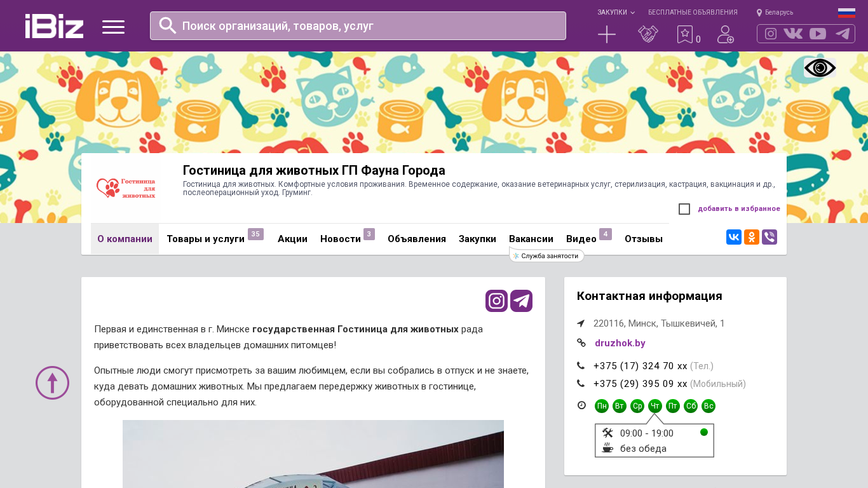This screenshot has width=868, height=488.
Task: Click the Служба занятости badge
Action: click(x=546, y=255)
